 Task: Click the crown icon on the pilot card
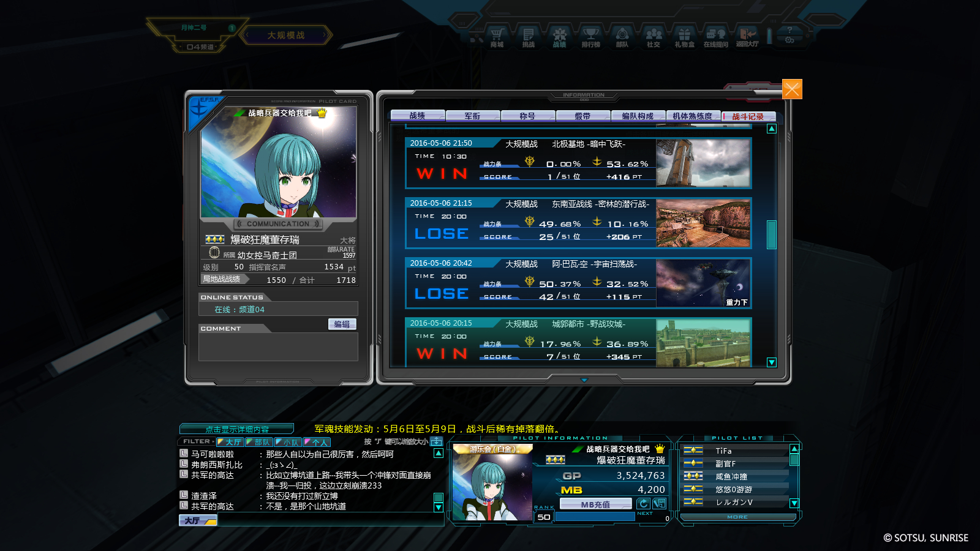coord(322,113)
